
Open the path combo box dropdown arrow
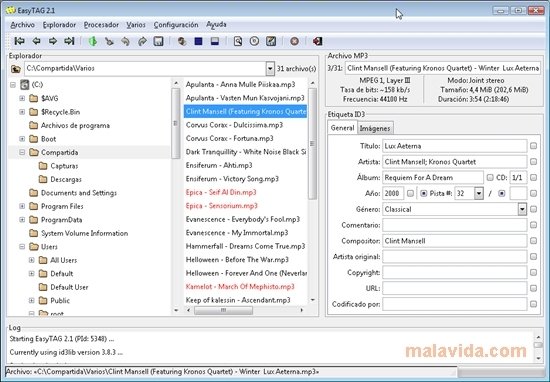pyautogui.click(x=270, y=69)
